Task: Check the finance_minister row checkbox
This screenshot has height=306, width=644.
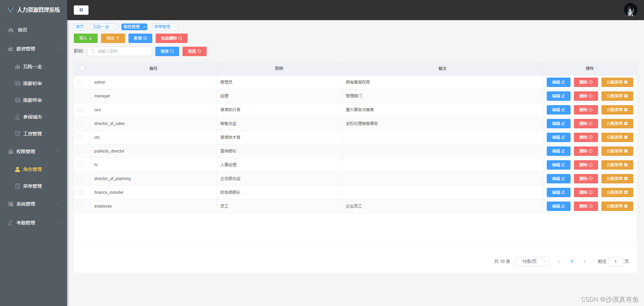Action: pos(80,192)
